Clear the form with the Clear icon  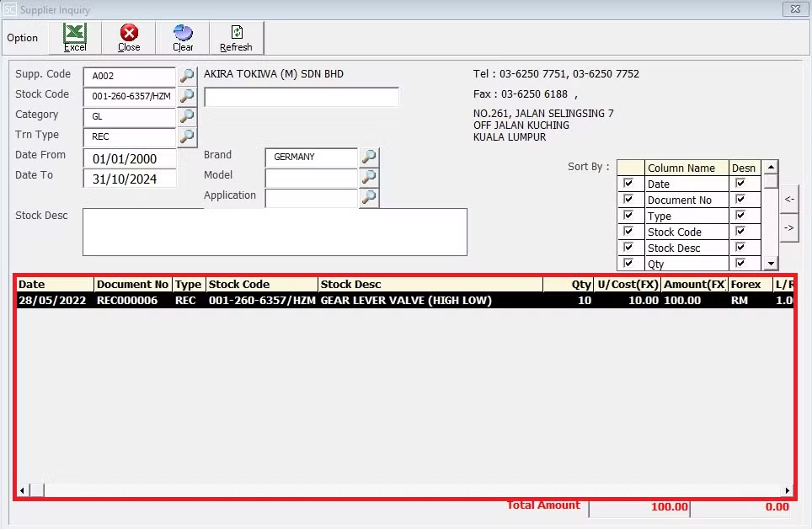[183, 37]
